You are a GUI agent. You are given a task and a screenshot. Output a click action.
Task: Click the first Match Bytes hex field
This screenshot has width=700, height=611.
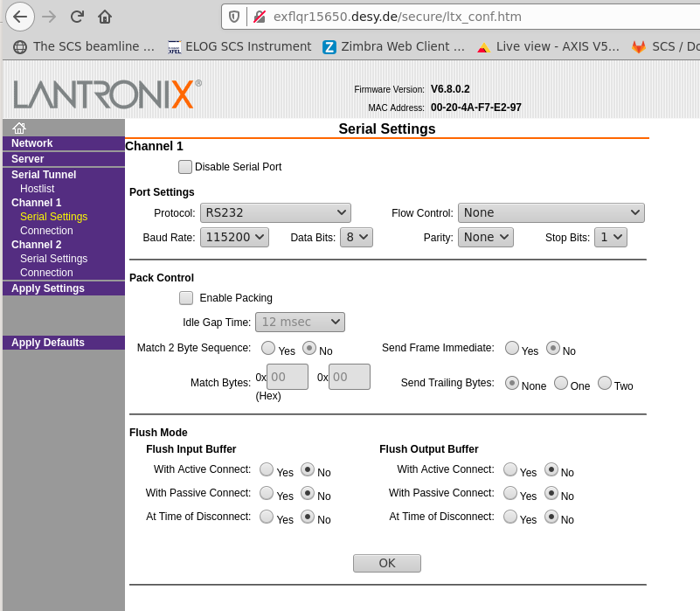click(x=288, y=377)
